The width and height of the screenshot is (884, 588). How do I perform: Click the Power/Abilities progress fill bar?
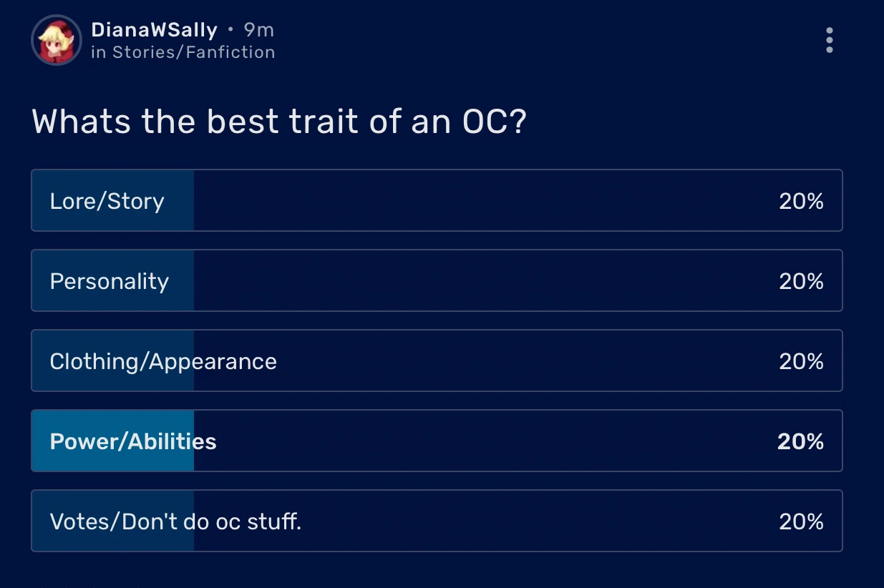[111, 441]
